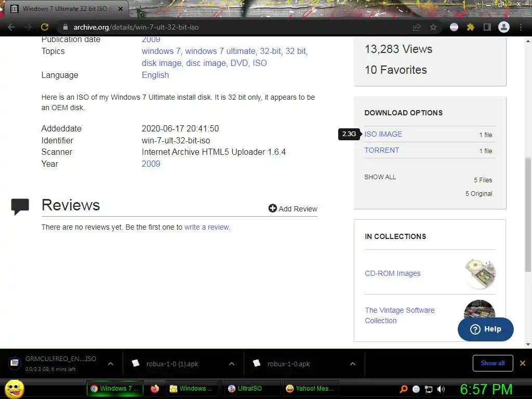Click the Vintage Software Collection thumbnail
Screen dimensions: 532x399
click(480, 310)
